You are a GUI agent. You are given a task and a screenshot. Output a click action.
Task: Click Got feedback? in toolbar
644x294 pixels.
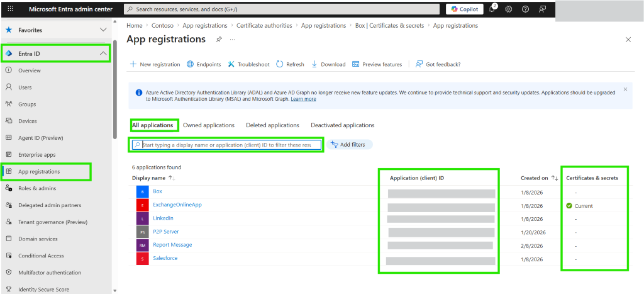(x=438, y=64)
